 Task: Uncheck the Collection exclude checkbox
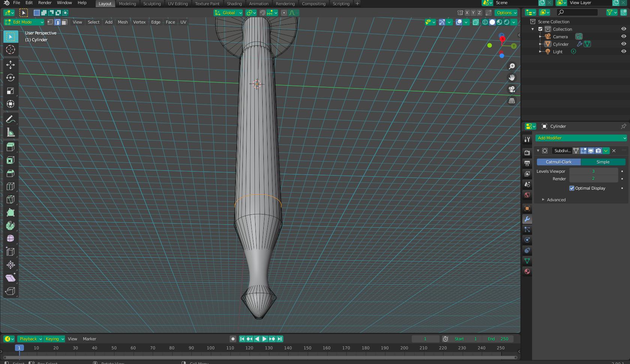pyautogui.click(x=540, y=29)
